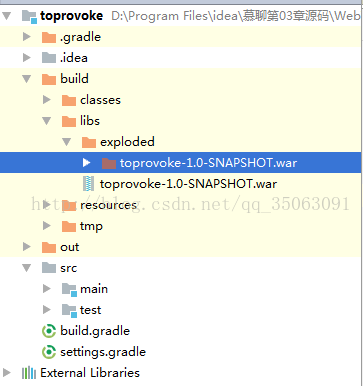
Task: Click the External Libraries bars icon
Action: click(29, 373)
